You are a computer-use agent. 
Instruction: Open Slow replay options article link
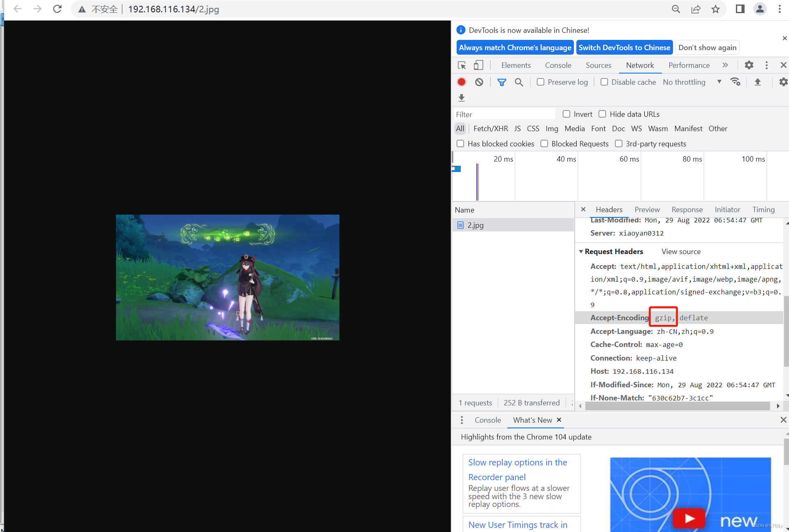pyautogui.click(x=517, y=470)
